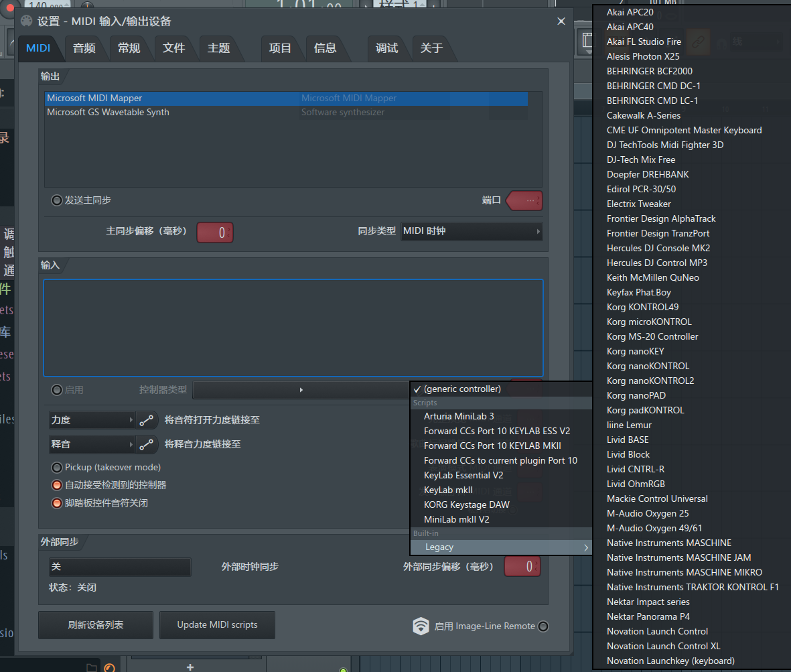Choose Cakewalk A-Series controller
Screen dimensions: 791x672
[692, 115]
